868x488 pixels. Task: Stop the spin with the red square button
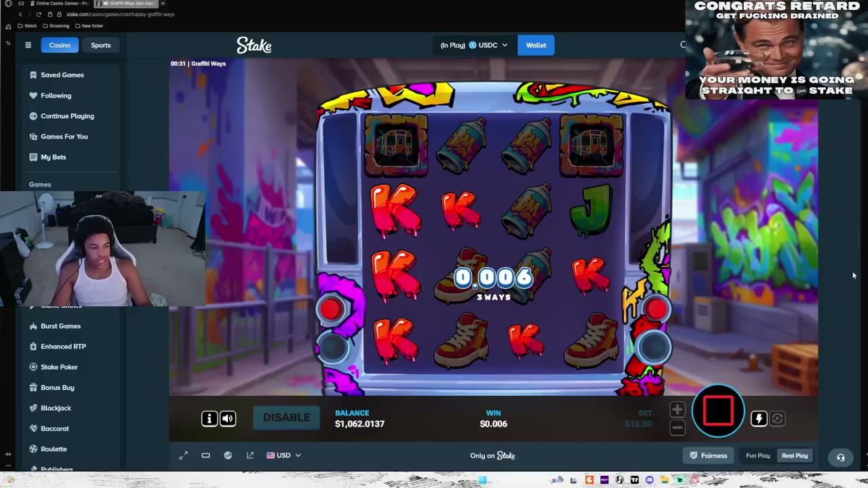(718, 411)
